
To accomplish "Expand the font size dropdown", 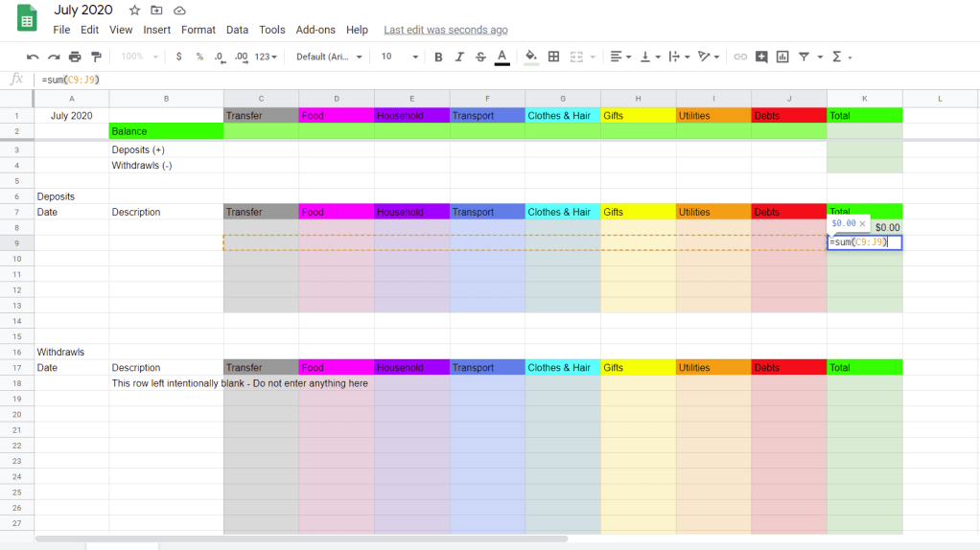I will pyautogui.click(x=399, y=57).
